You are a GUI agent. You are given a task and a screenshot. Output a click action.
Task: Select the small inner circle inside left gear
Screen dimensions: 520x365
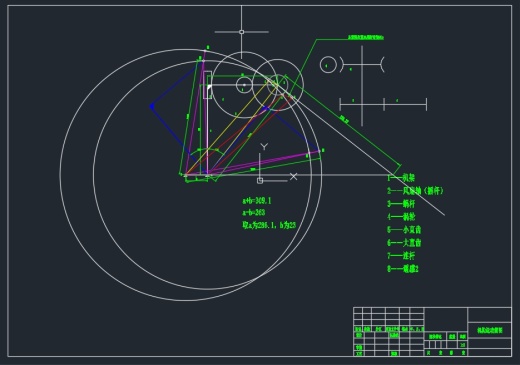click(244, 85)
